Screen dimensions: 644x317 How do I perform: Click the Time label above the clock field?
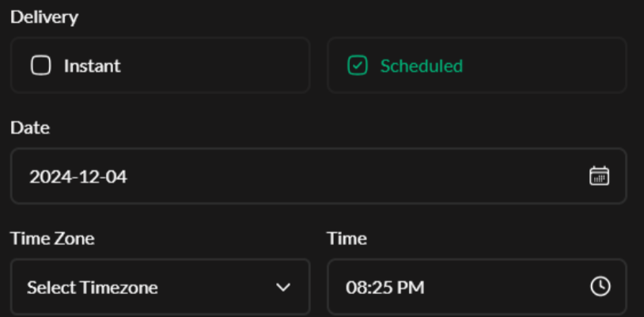[347, 238]
